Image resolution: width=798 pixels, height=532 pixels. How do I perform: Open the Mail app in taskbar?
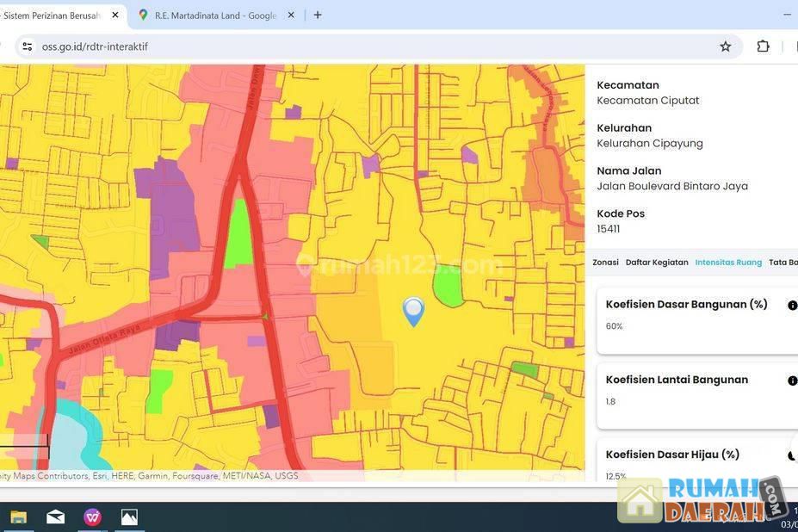pos(55,517)
